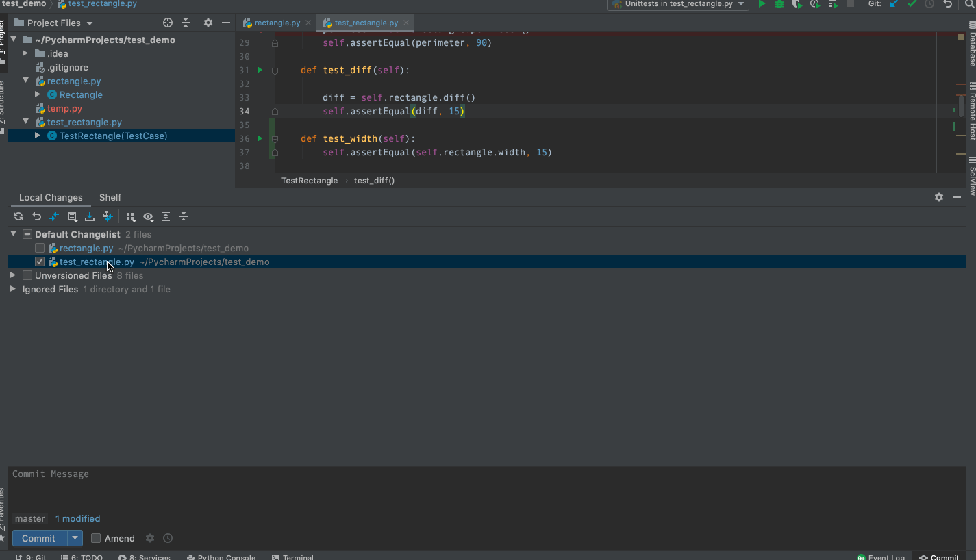Run with Coverage icon in top toolbar

pyautogui.click(x=797, y=4)
